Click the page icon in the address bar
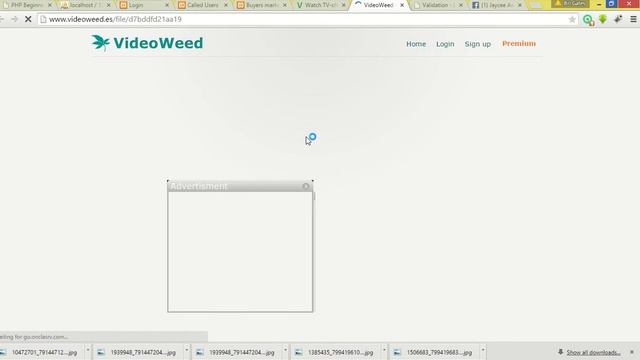 coord(43,19)
